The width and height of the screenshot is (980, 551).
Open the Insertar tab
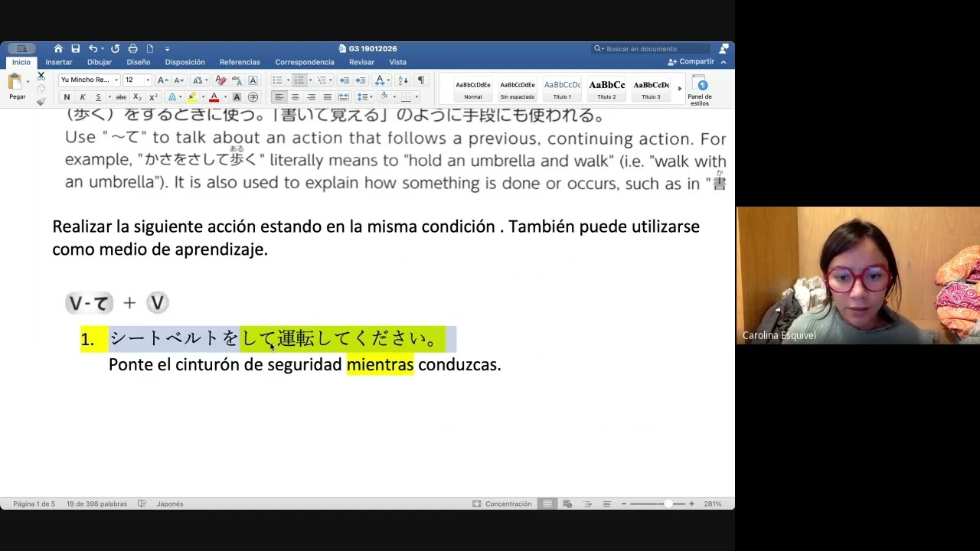pyautogui.click(x=59, y=62)
